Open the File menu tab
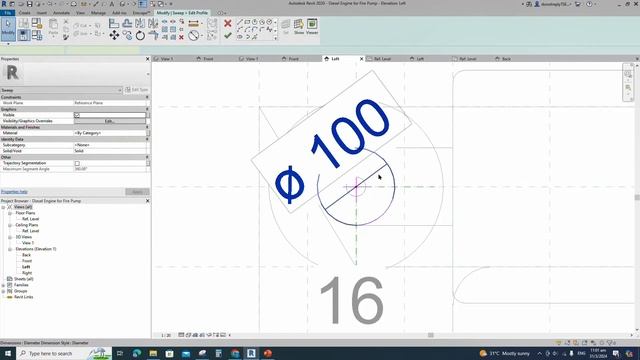 pos(8,13)
